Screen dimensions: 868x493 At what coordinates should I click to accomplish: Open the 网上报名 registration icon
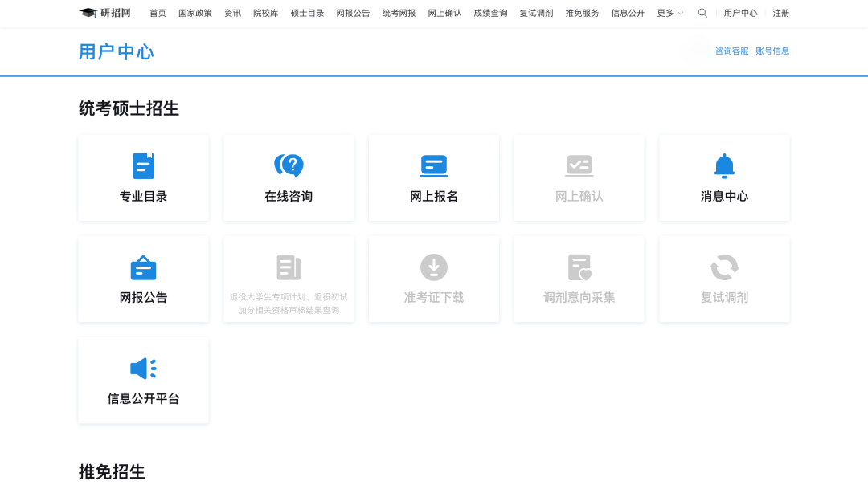point(434,166)
